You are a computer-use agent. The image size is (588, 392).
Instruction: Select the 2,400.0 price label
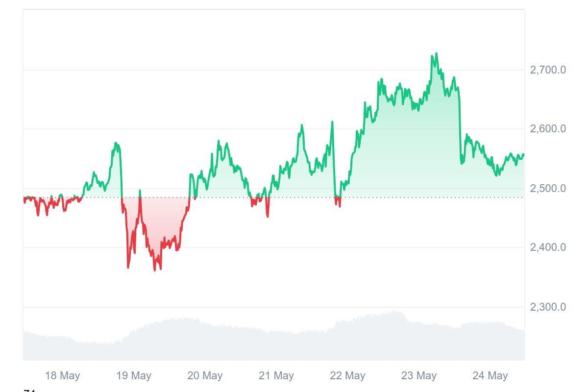coord(548,247)
